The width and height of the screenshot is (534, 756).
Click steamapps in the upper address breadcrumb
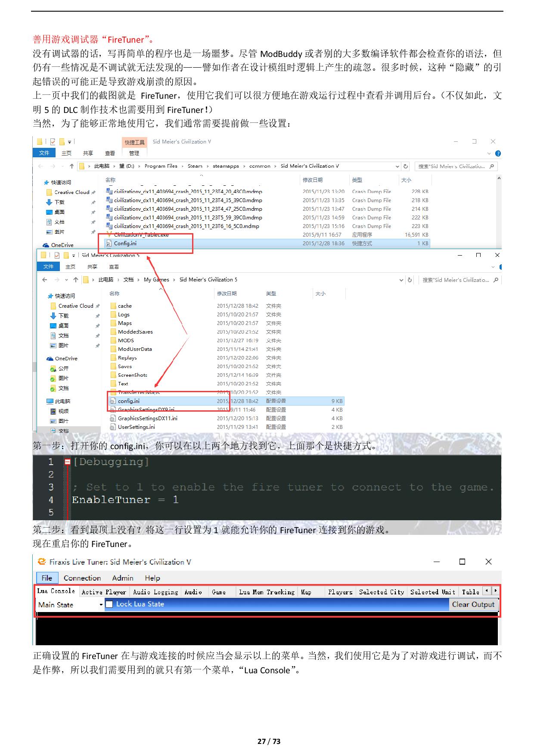(226, 166)
